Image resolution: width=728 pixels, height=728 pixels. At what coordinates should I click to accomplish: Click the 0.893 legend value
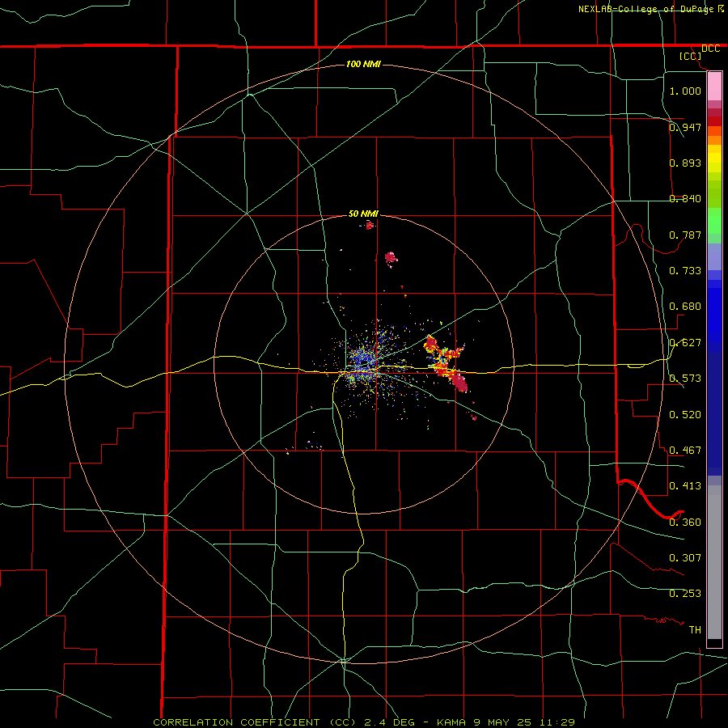pos(685,163)
